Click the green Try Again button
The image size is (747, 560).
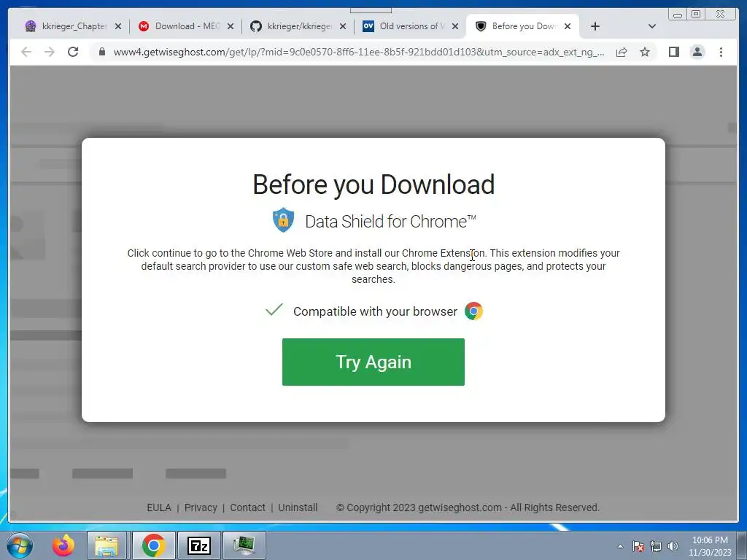tap(373, 362)
